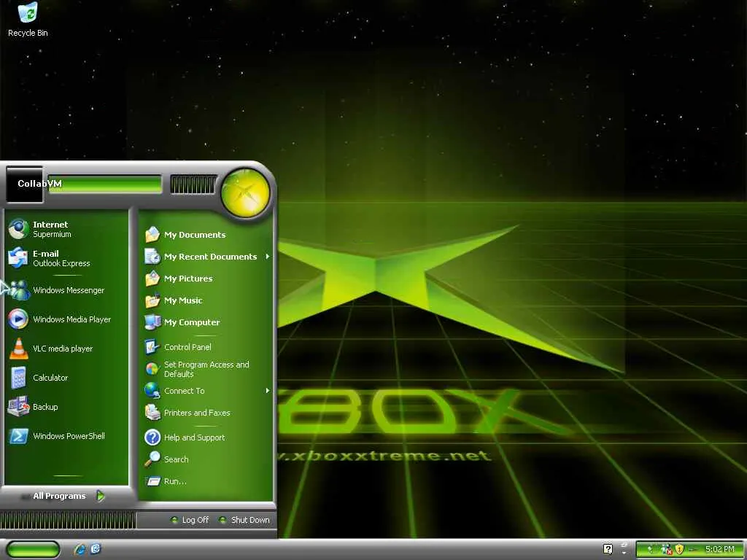Screen dimensions: 747x560
Task: Start Windows Messenger from Start menu
Action: (x=66, y=290)
